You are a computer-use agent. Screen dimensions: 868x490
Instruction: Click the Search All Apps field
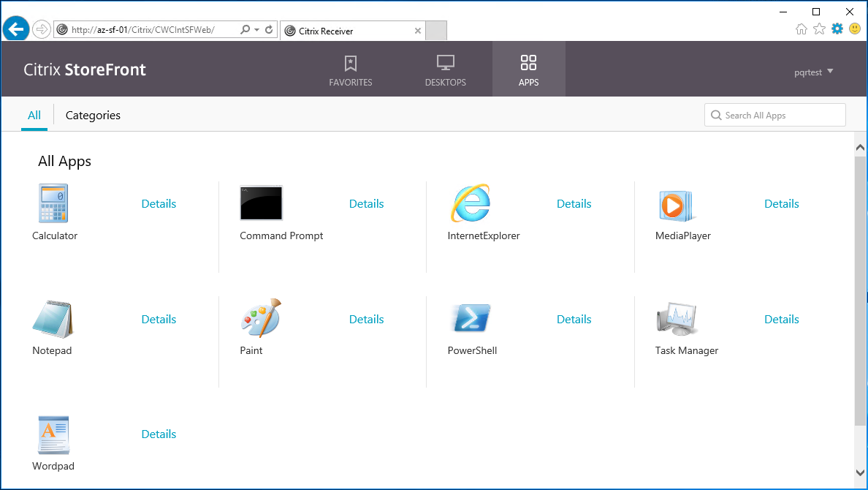(x=775, y=115)
